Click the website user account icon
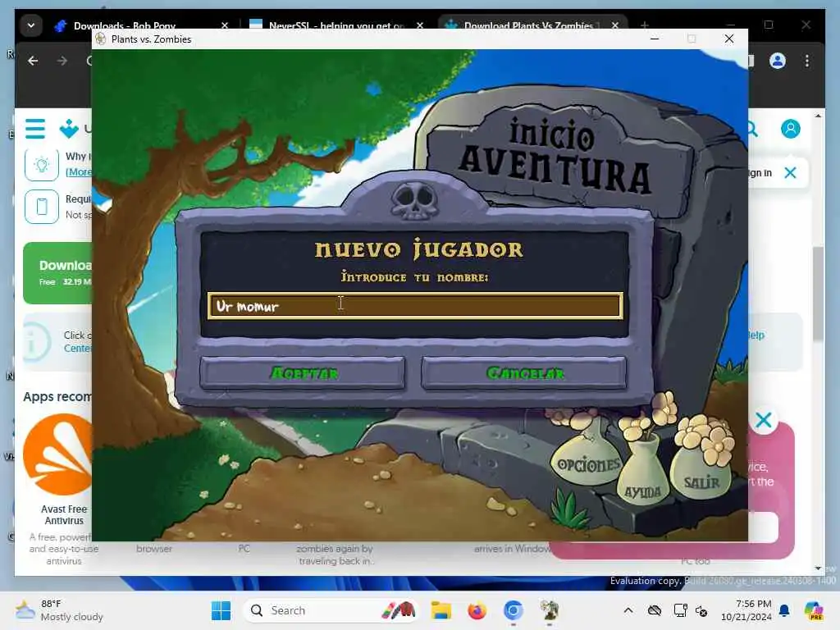 790,129
